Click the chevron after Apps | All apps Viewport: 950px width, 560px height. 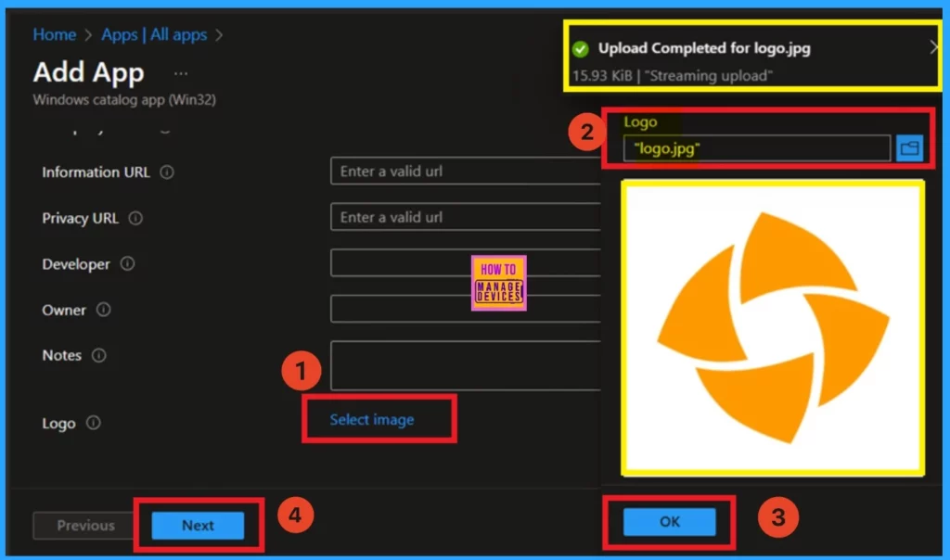[219, 35]
